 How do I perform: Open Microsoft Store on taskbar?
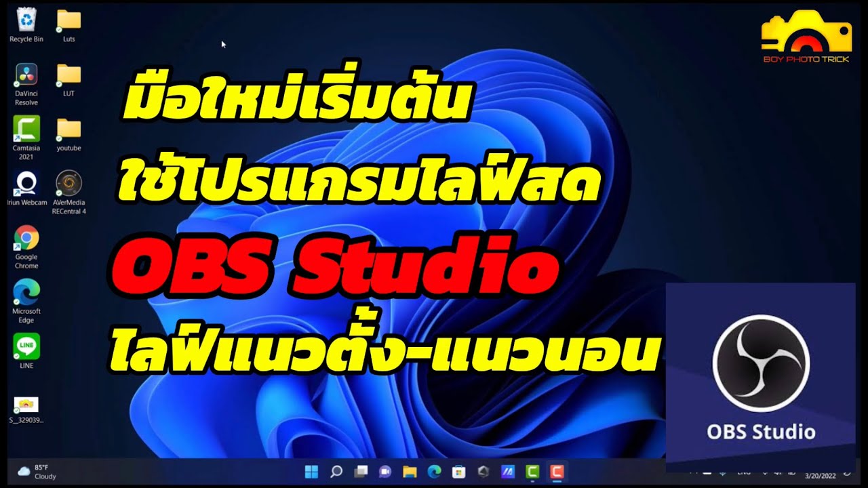[458, 472]
